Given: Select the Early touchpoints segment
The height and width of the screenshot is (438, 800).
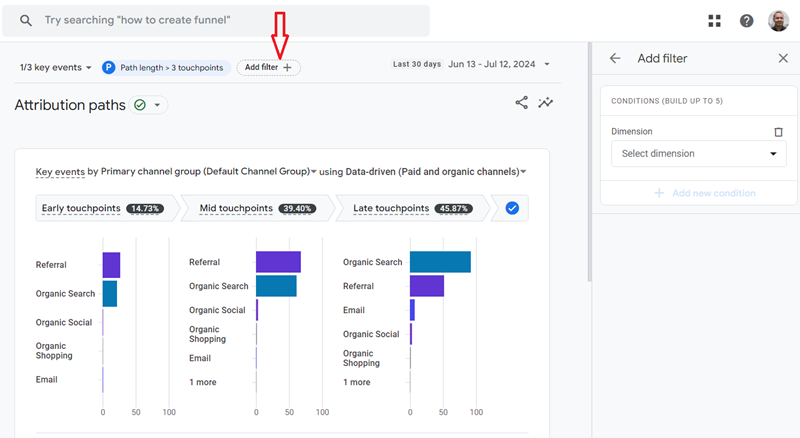Looking at the screenshot, I should (x=108, y=208).
